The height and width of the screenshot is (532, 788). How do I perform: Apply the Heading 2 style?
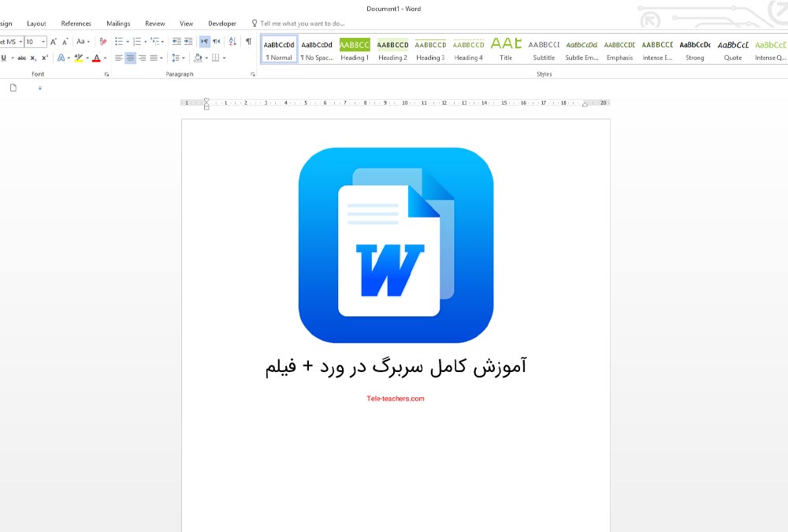click(x=392, y=49)
